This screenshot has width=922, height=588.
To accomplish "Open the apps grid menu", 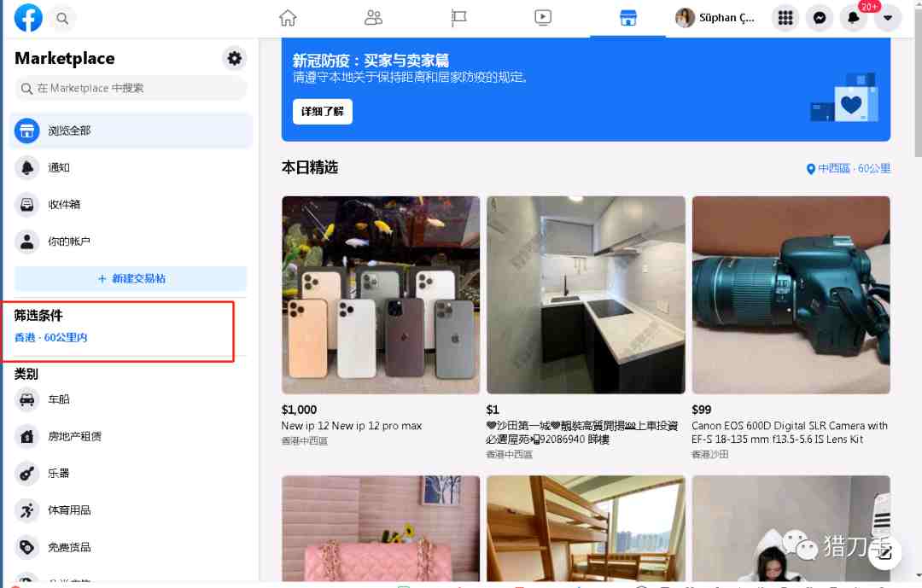I will coord(785,18).
